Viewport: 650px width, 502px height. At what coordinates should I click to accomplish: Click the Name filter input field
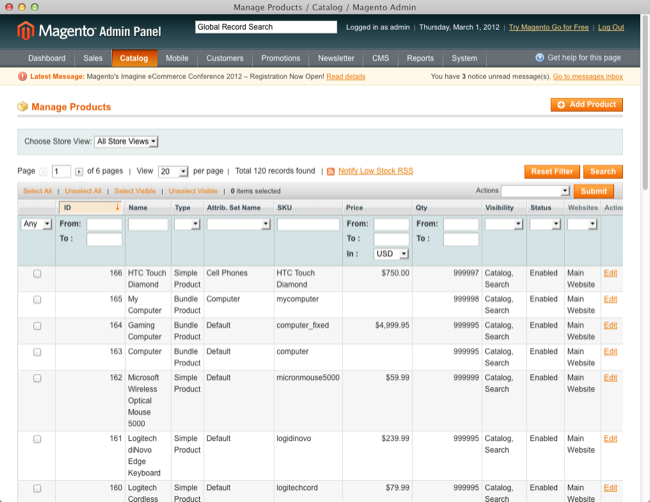pyautogui.click(x=148, y=224)
